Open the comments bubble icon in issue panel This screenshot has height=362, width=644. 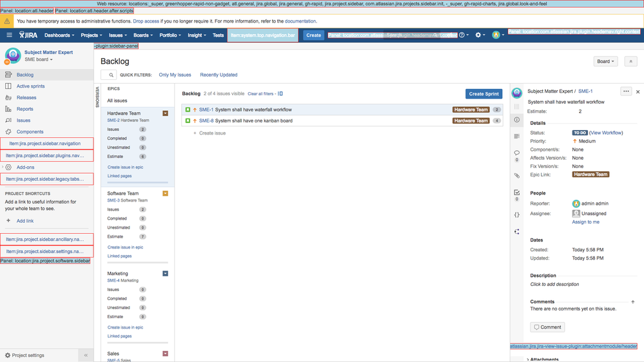point(516,153)
